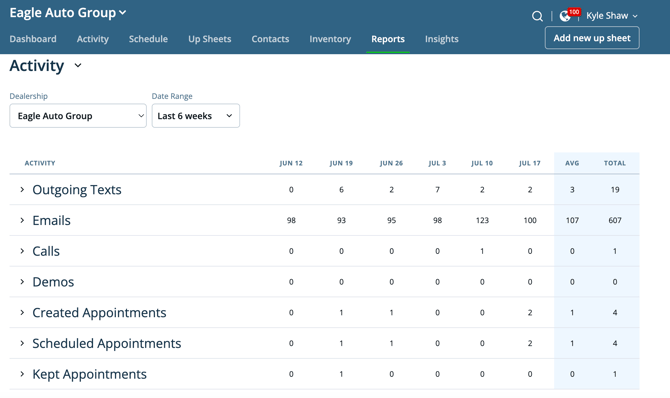Click Emails average value 107

pyautogui.click(x=572, y=220)
